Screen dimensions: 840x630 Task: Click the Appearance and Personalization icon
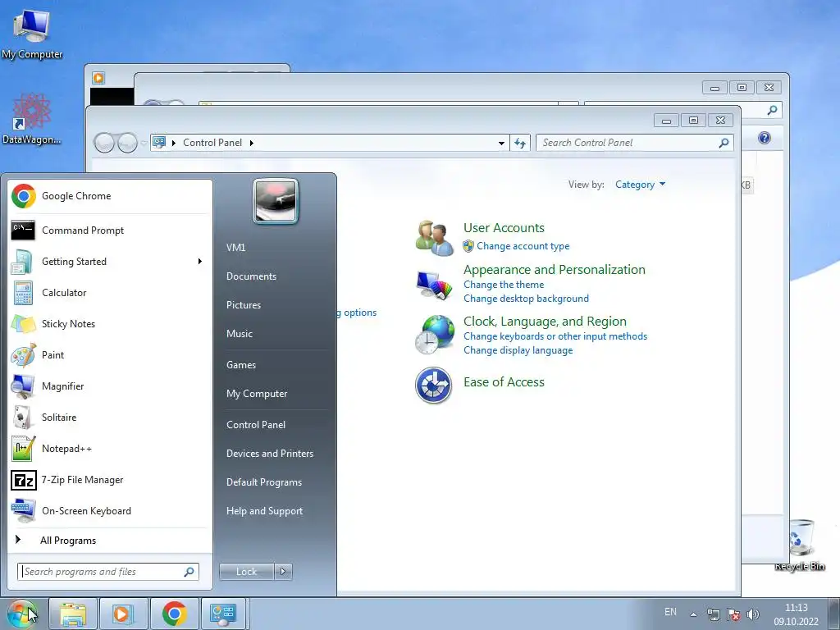[435, 285]
